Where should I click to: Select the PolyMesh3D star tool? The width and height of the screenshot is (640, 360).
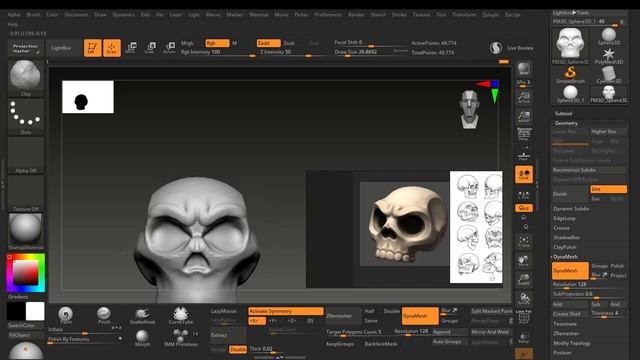tap(609, 56)
